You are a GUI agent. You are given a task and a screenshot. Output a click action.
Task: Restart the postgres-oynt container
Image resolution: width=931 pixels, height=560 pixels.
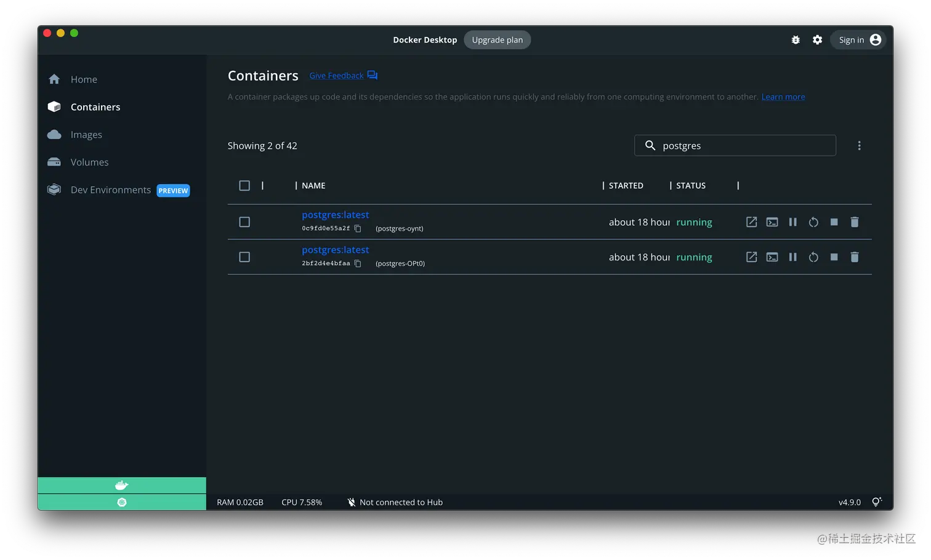[x=813, y=222]
